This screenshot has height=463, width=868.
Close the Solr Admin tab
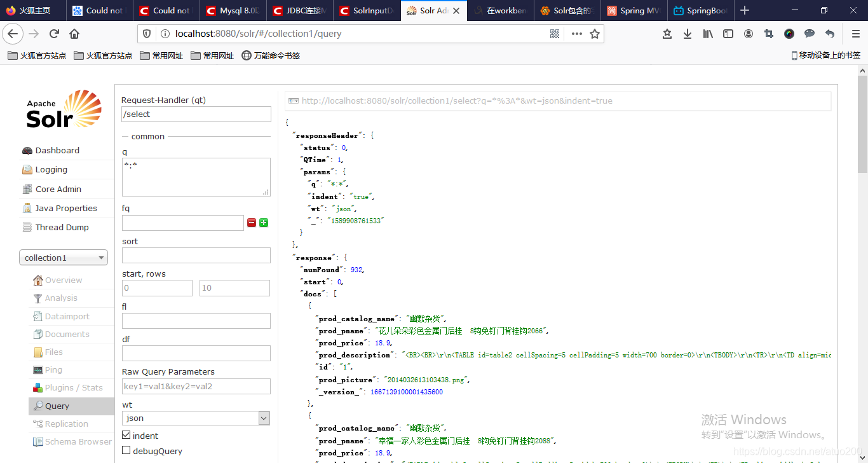(x=456, y=10)
